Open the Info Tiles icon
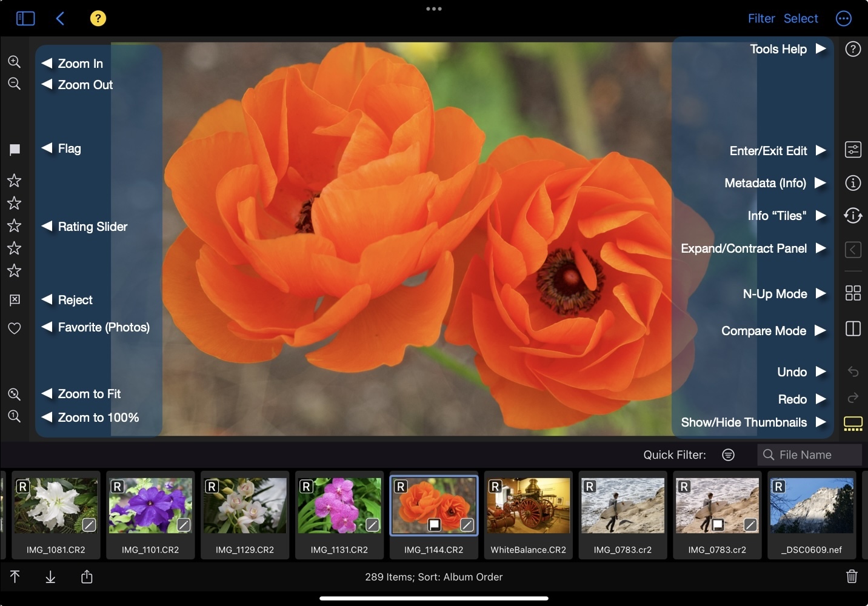The height and width of the screenshot is (606, 868). pyautogui.click(x=853, y=215)
